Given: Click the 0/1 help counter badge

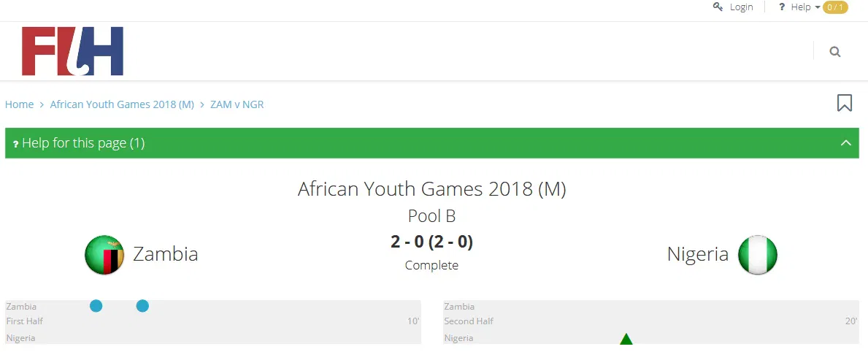Looking at the screenshot, I should pyautogui.click(x=835, y=7).
